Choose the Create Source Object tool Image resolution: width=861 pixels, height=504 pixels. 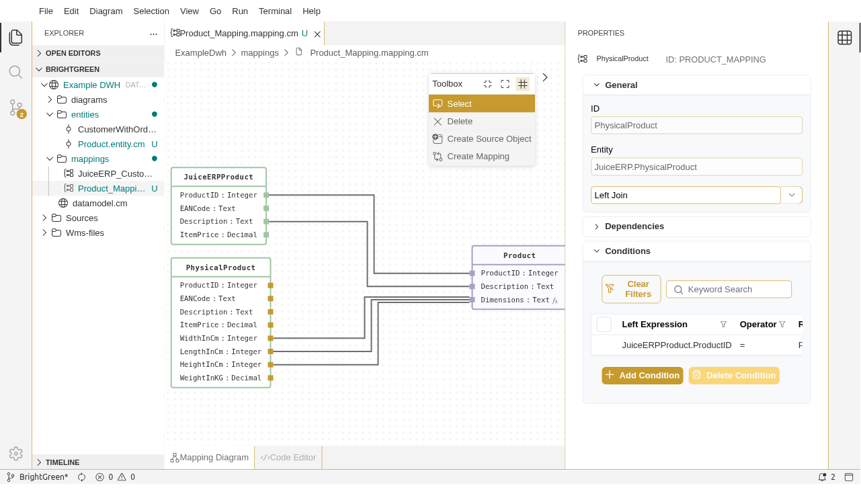tap(489, 139)
